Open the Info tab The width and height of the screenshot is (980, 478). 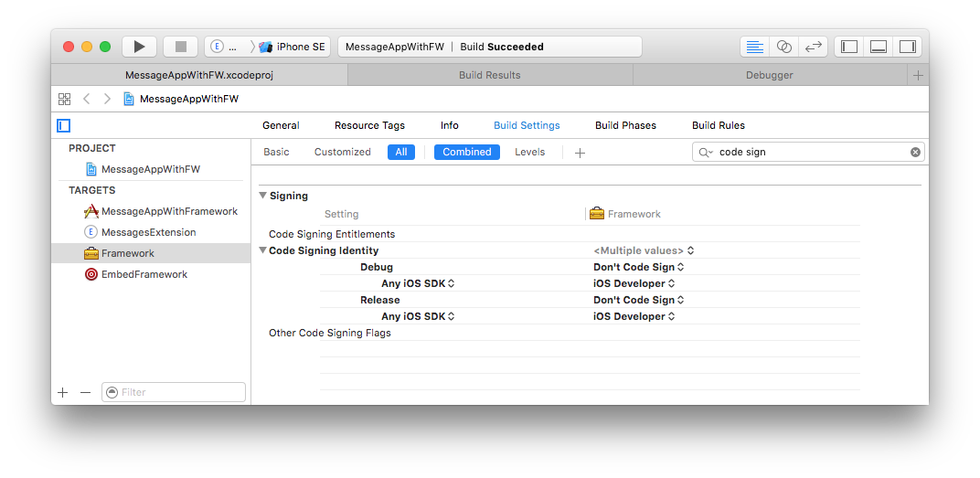(450, 125)
